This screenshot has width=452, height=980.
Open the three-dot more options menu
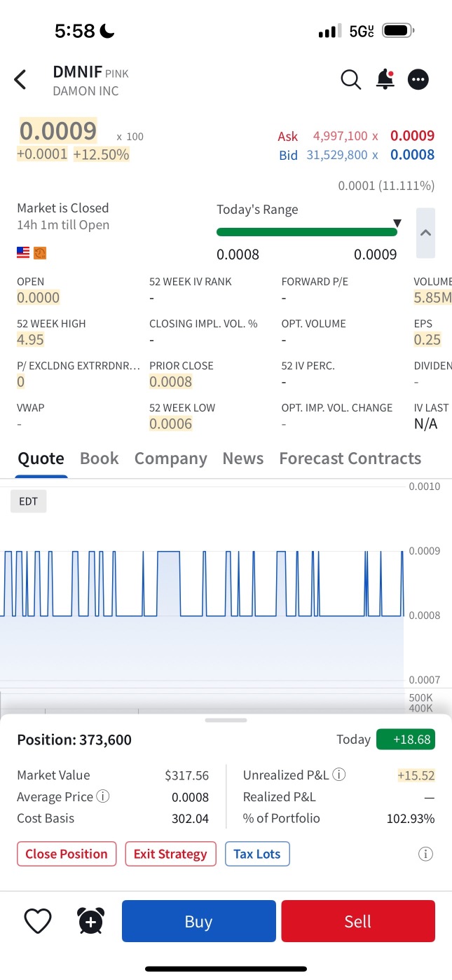[x=418, y=79]
